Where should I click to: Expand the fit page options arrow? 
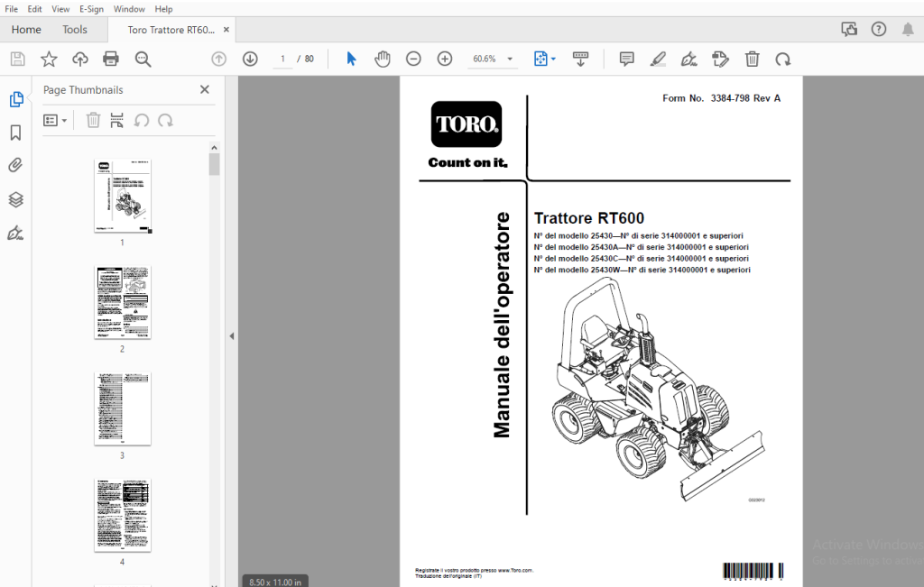[553, 59]
